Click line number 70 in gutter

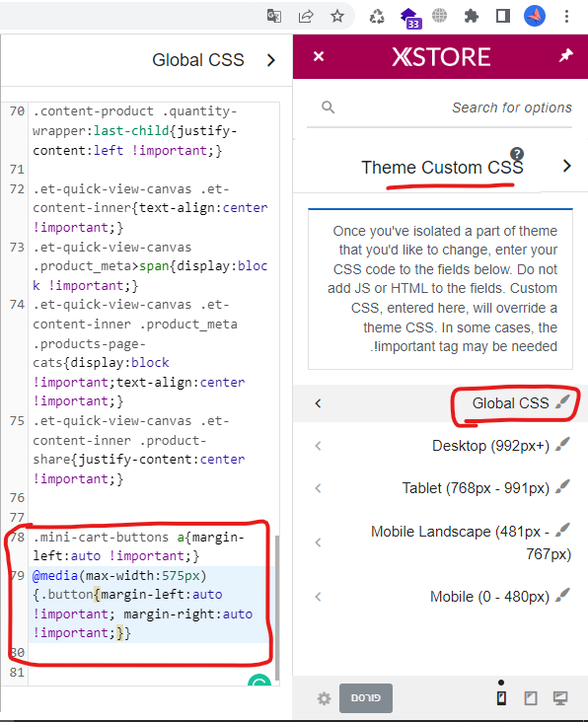pos(17,111)
